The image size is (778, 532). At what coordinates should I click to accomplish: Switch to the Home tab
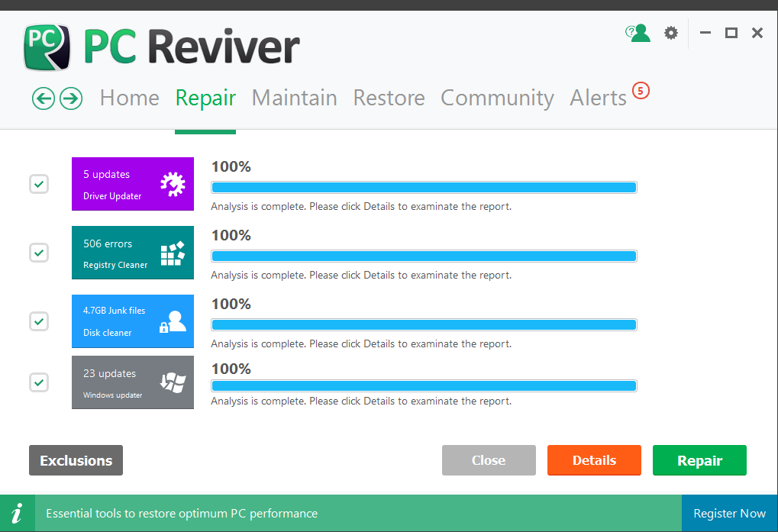(130, 98)
